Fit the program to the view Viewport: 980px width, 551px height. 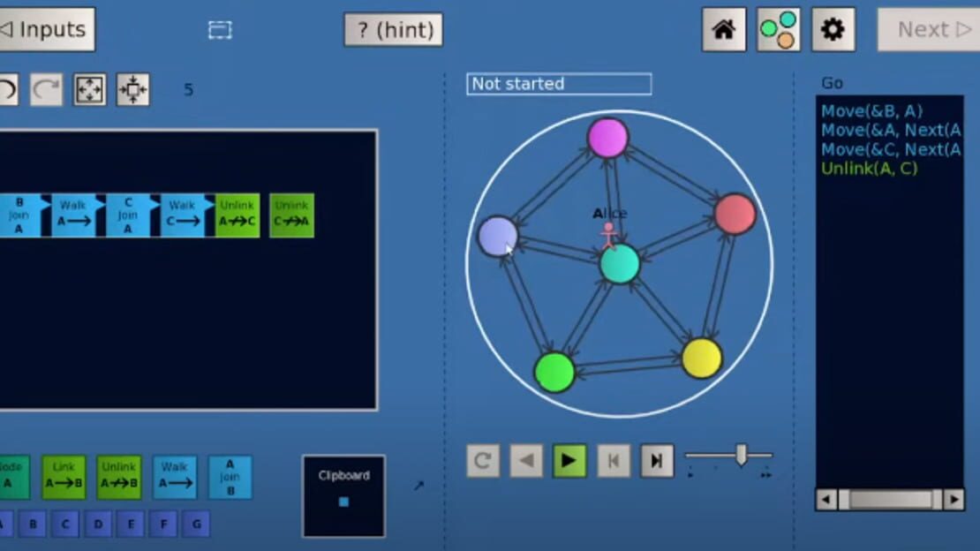tap(89, 89)
